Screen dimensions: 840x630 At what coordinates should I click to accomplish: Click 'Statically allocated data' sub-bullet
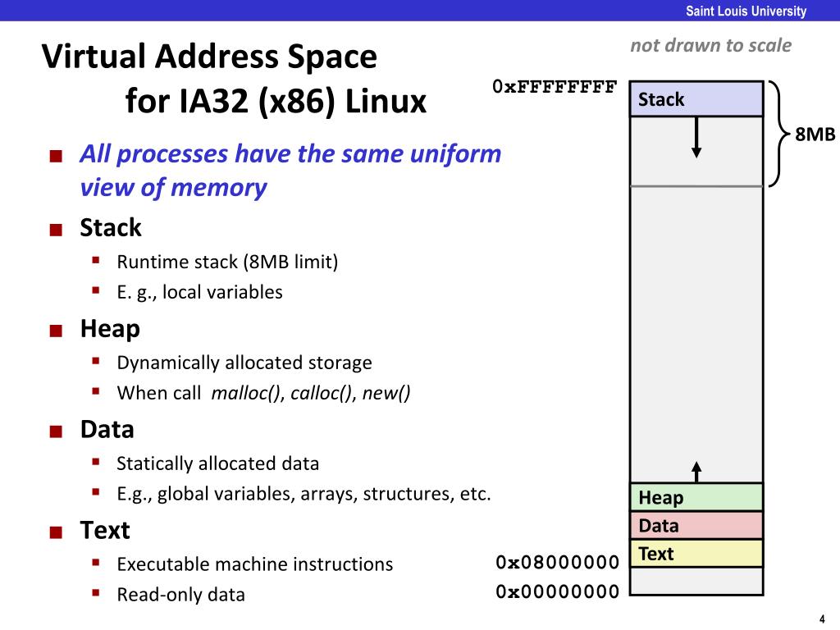point(217,463)
